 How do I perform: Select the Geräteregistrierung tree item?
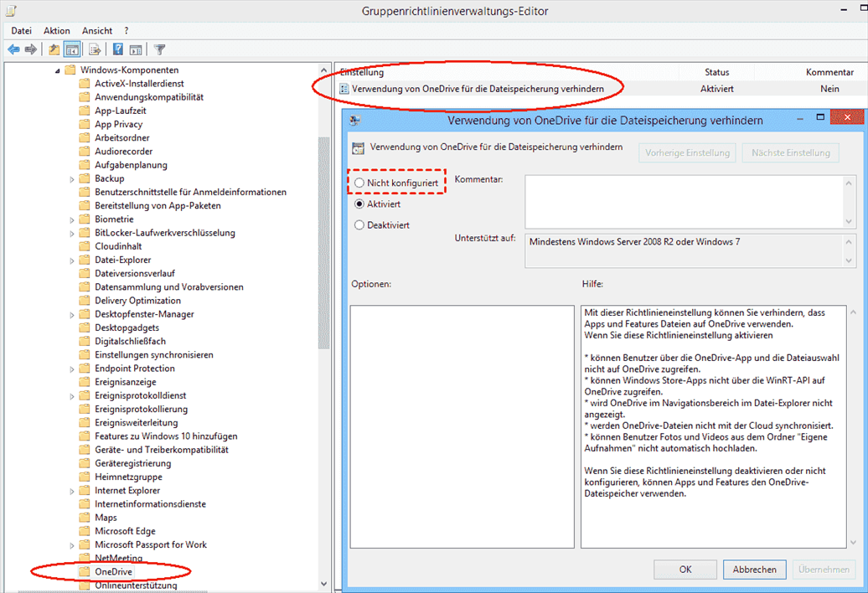tap(133, 463)
